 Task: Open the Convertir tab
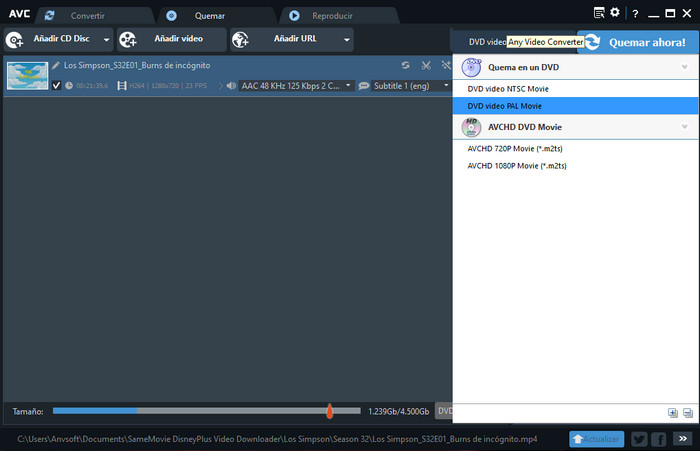[88, 16]
